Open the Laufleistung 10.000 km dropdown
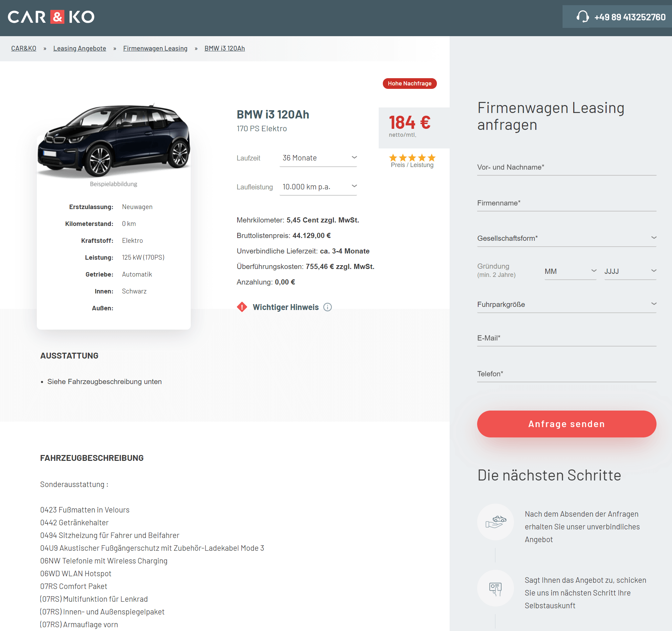 (x=318, y=187)
